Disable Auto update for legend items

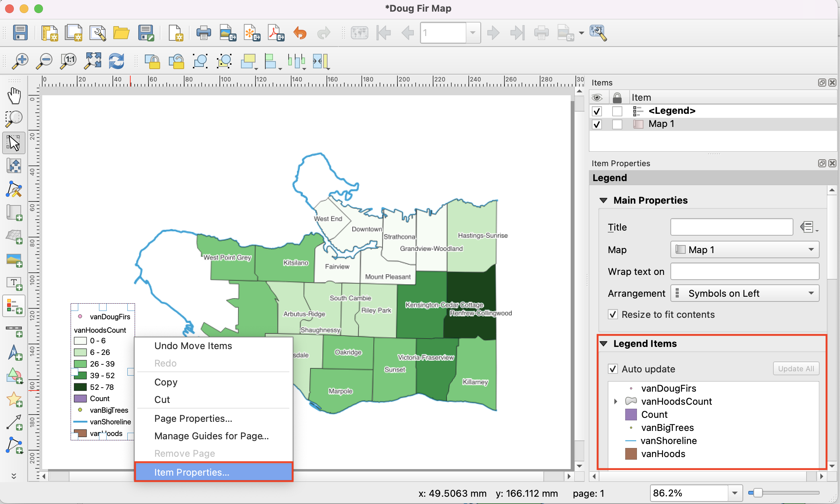tap(613, 369)
